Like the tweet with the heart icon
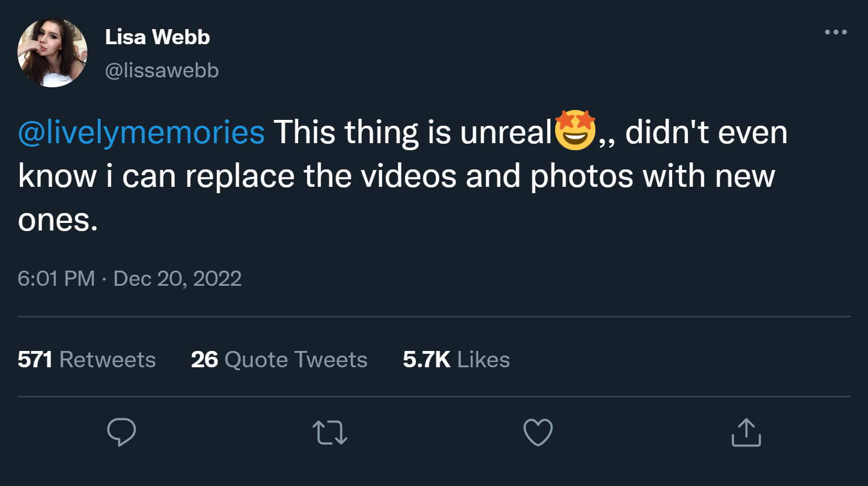Viewport: 868px width, 486px height. (538, 432)
